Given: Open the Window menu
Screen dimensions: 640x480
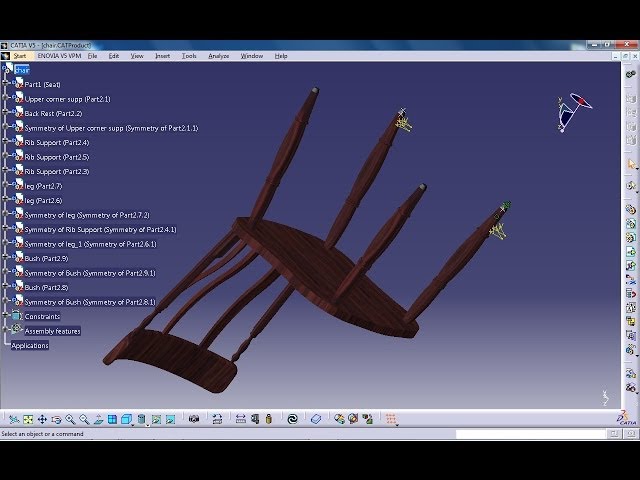Looking at the screenshot, I should click(x=251, y=56).
